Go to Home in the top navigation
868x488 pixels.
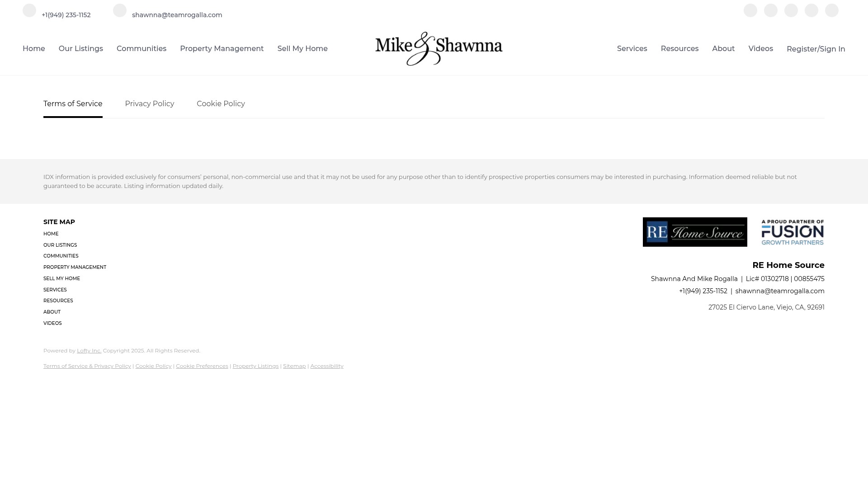[34, 49]
